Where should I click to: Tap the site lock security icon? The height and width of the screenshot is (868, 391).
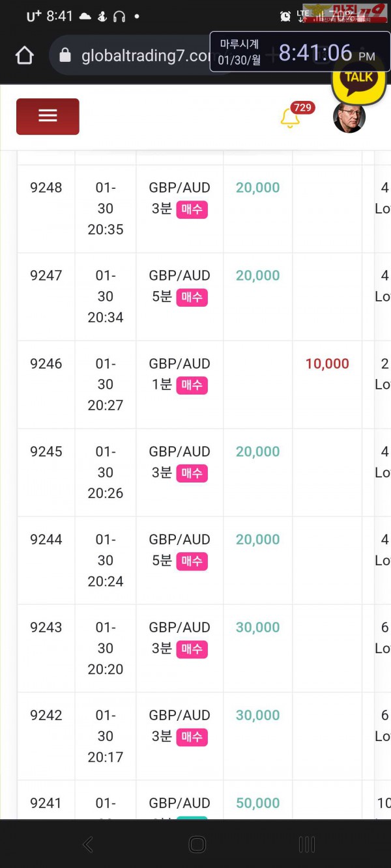pyautogui.click(x=65, y=56)
